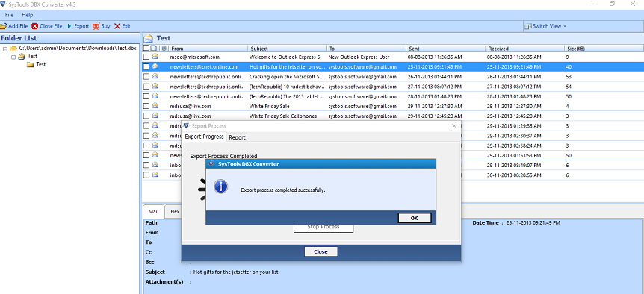This screenshot has width=644, height=294.
Task: Open the Switch View dropdown
Action: (x=546, y=26)
